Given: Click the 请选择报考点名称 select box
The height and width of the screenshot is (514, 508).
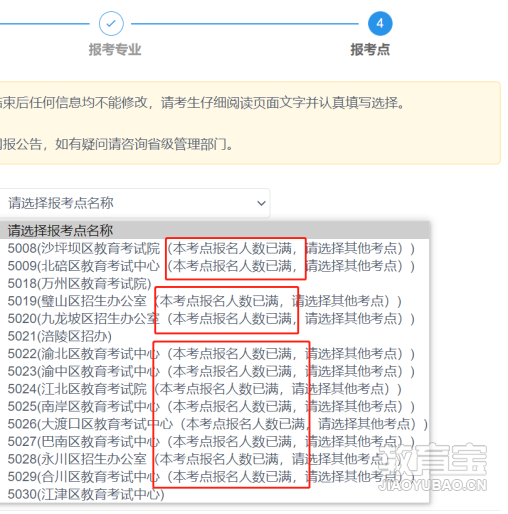Looking at the screenshot, I should [x=133, y=203].
